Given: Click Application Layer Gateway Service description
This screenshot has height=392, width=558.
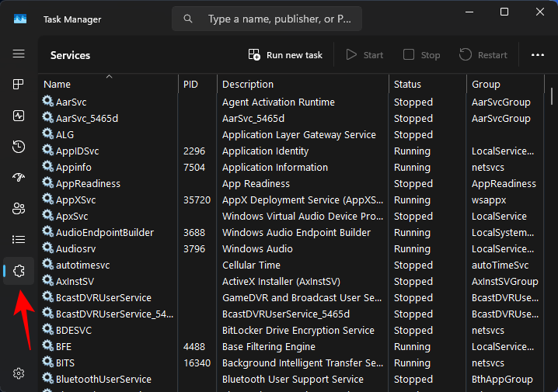Looking at the screenshot, I should point(299,135).
